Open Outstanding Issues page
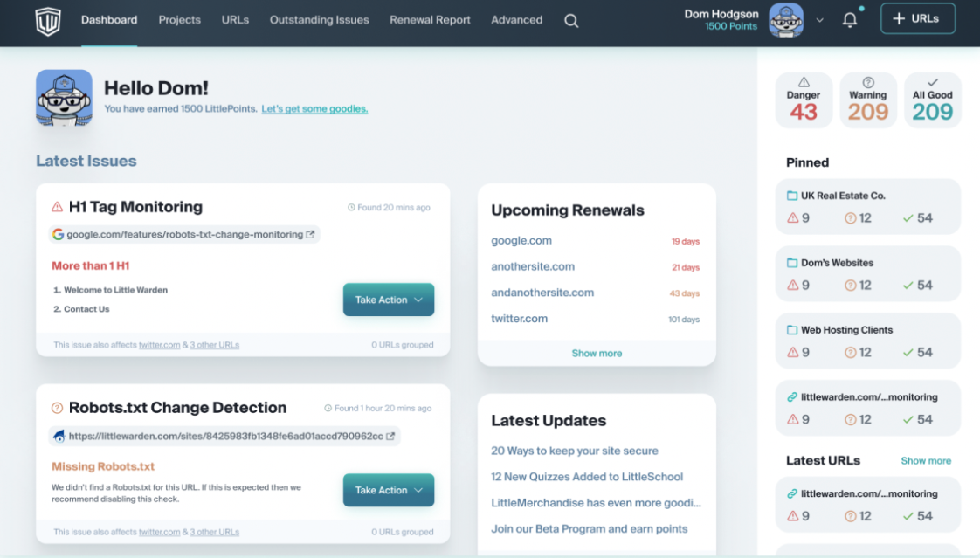This screenshot has height=558, width=980. pos(320,20)
